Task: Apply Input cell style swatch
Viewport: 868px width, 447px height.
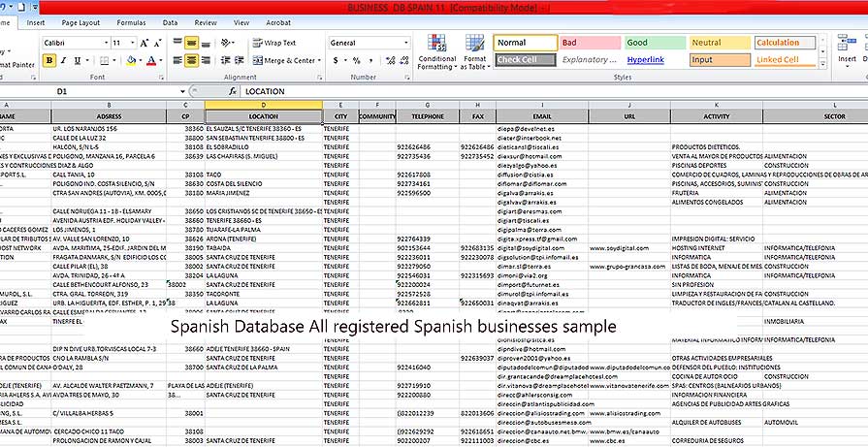Action: [x=720, y=60]
